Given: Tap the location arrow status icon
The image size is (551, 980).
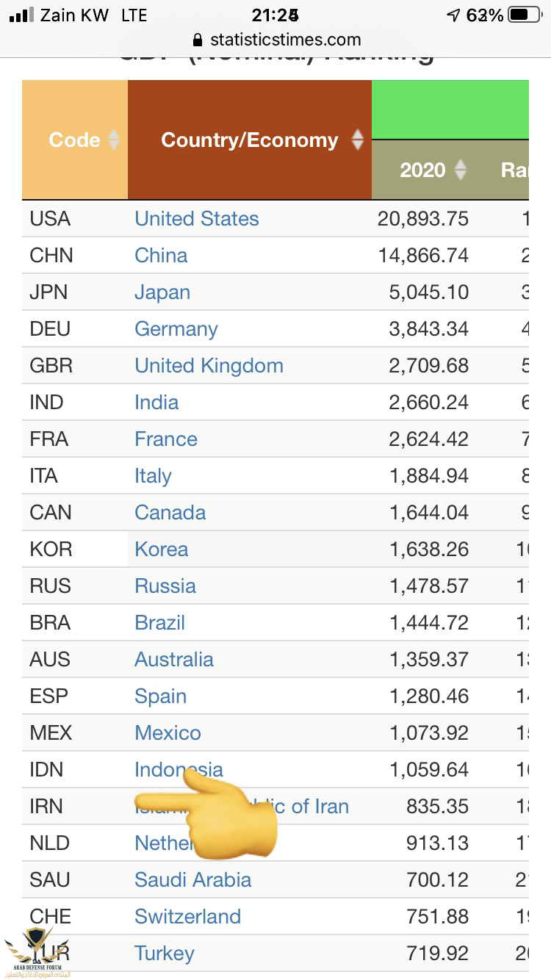Looking at the screenshot, I should 453,15.
